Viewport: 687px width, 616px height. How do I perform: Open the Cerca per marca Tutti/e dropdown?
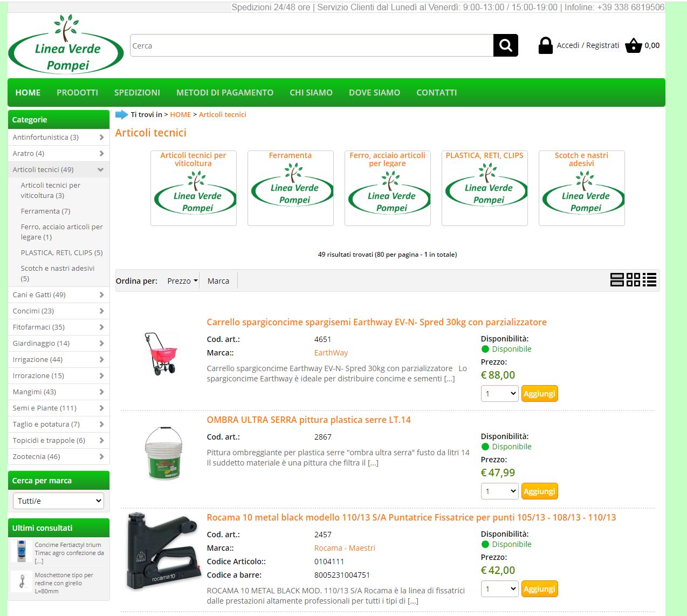tap(58, 501)
